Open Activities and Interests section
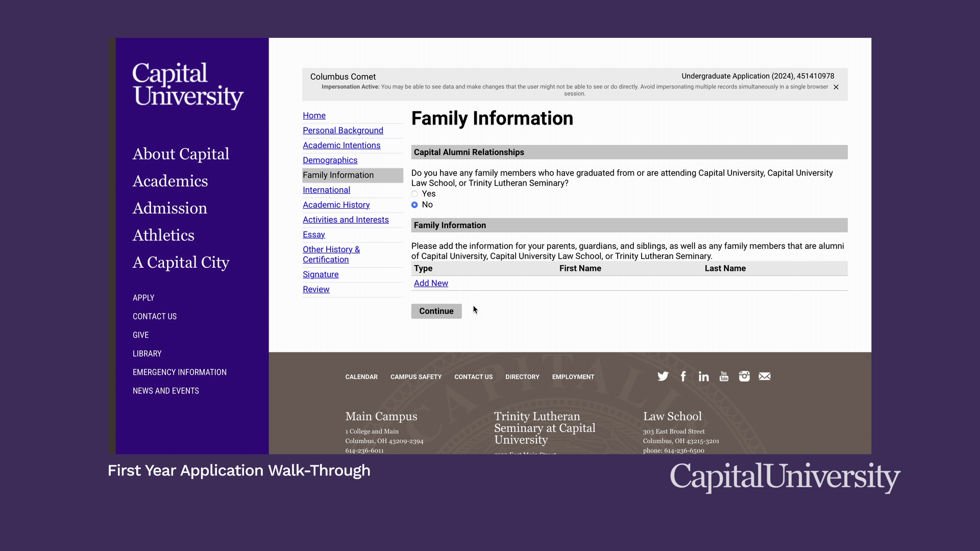 click(x=346, y=219)
